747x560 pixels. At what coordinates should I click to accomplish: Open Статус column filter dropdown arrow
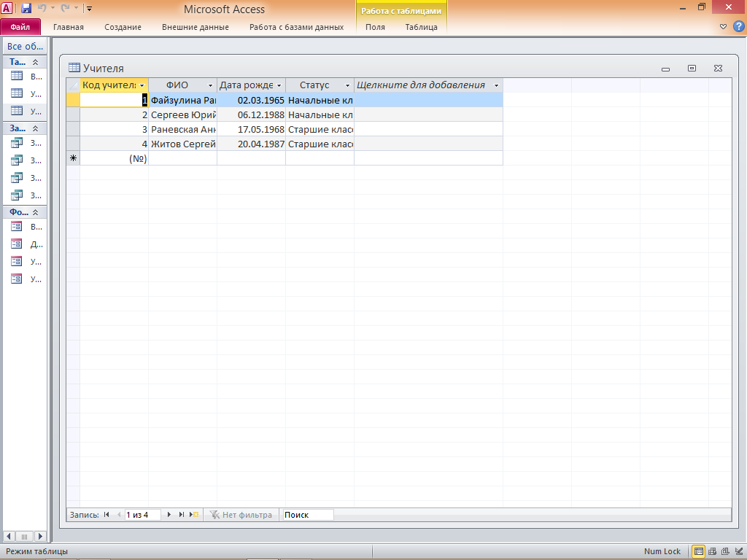tap(347, 86)
